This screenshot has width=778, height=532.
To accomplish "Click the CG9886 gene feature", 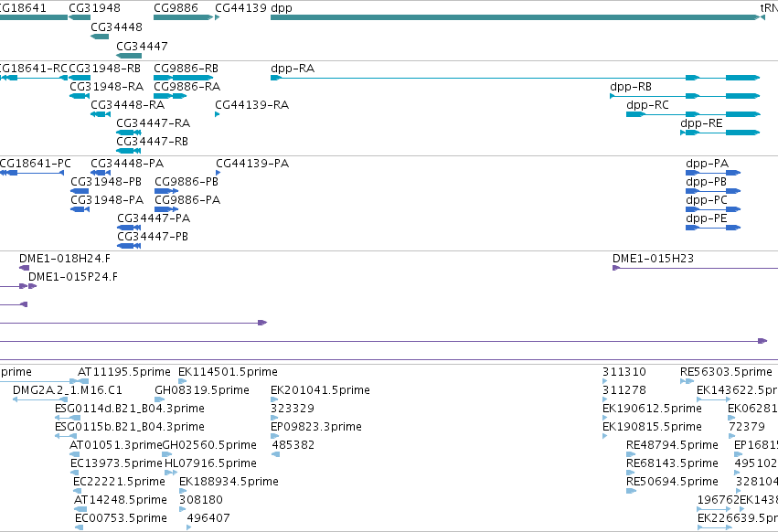I will 183,17.
